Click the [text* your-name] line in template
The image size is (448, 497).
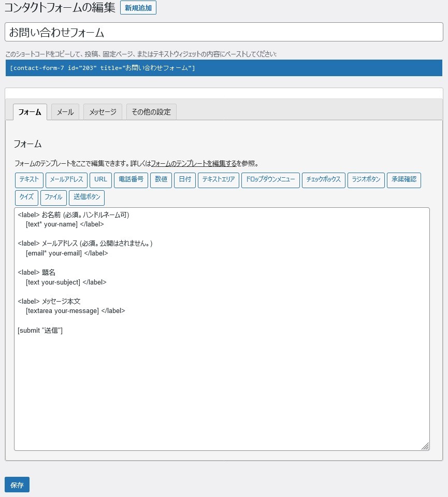65,224
